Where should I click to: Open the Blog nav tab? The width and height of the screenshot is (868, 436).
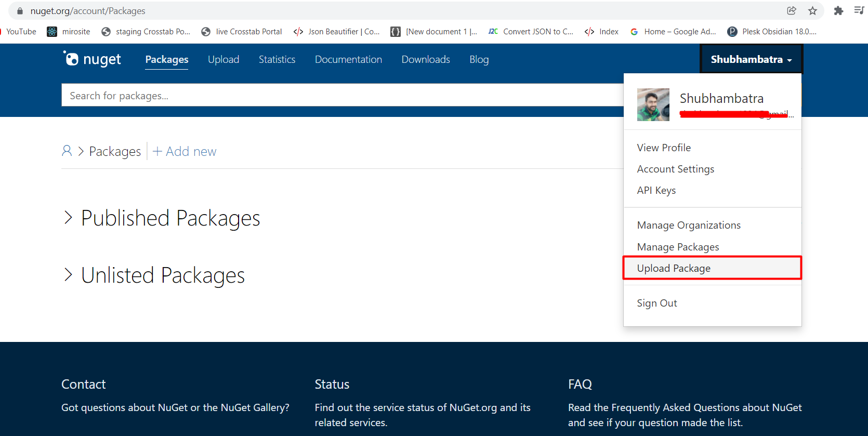479,59
